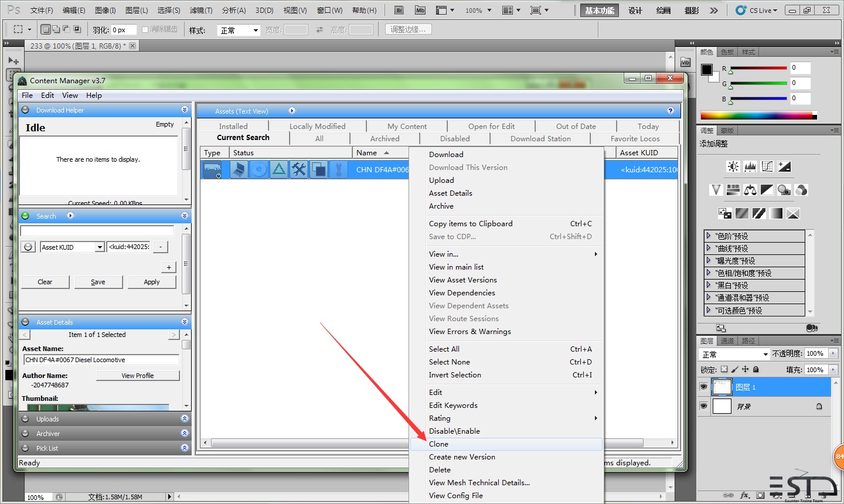Click the lock transparent pixels icon
The width and height of the screenshot is (844, 504).
tap(724, 369)
